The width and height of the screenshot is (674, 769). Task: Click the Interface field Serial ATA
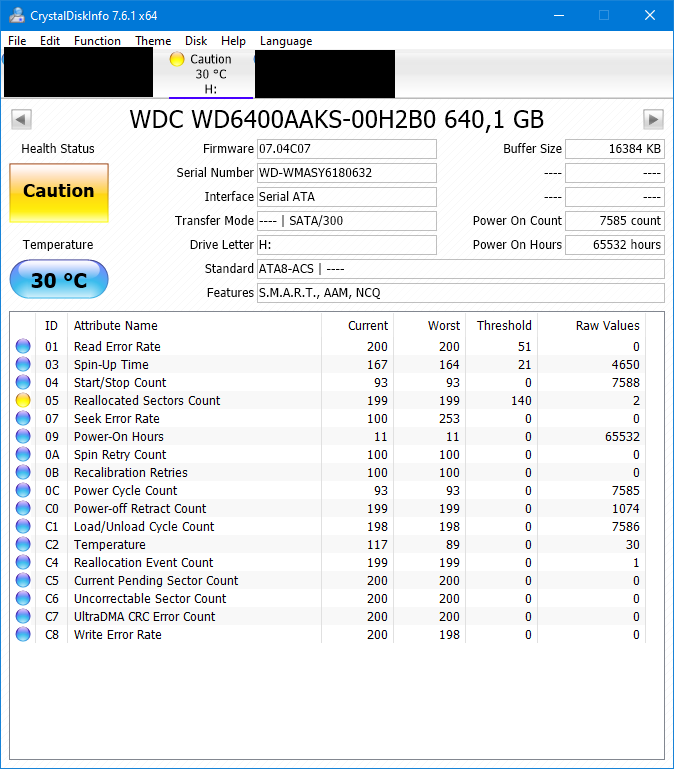[x=347, y=197]
